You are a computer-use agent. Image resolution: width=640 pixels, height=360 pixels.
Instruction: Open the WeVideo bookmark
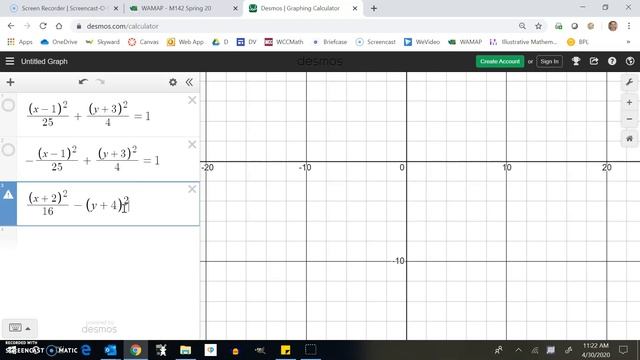[422, 42]
